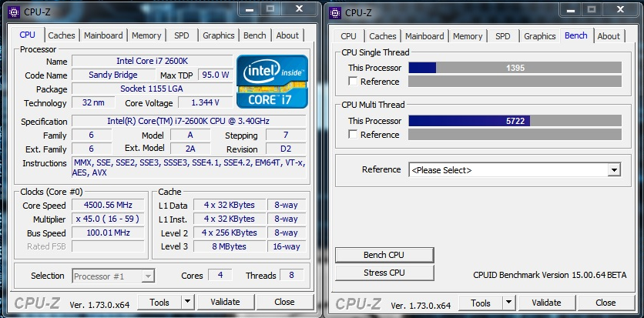This screenshot has width=644, height=318.
Task: Select the CPU tab in left window
Action: (x=28, y=35)
